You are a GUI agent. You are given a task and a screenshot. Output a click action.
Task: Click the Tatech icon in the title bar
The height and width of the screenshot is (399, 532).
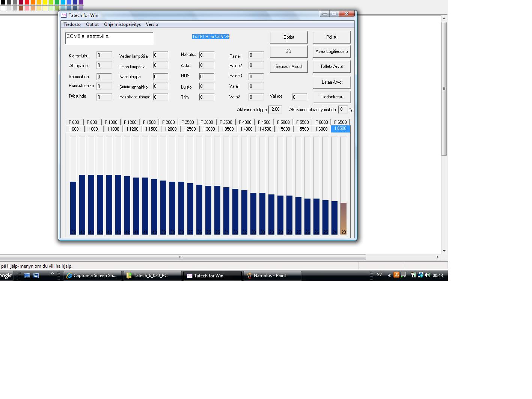click(x=64, y=15)
